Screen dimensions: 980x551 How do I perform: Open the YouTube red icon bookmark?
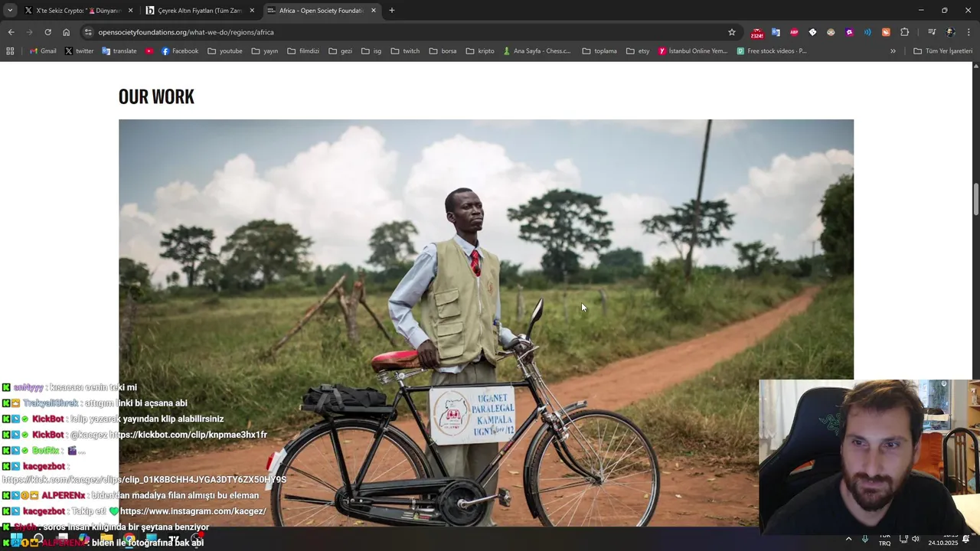click(149, 51)
